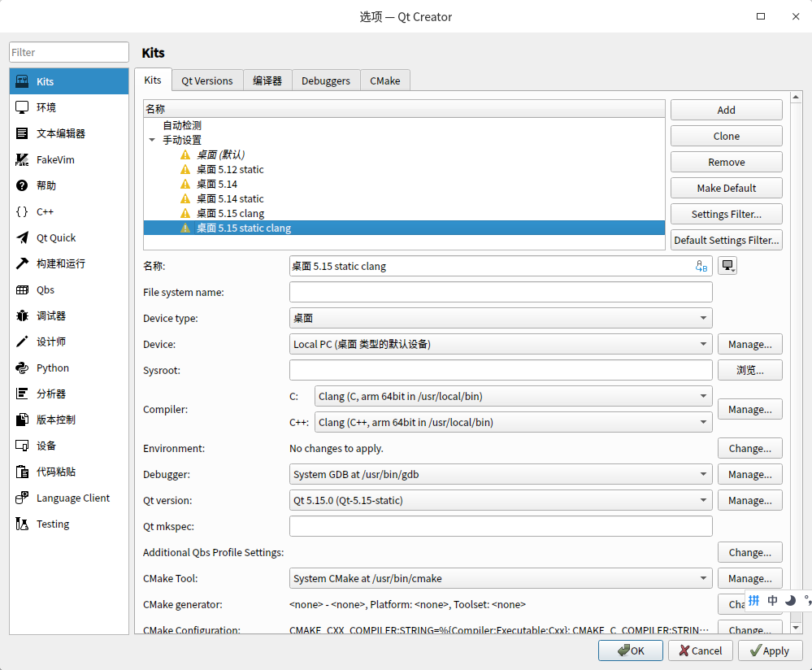Screen dimensions: 812x670
Task: Collapse the 手动设置 tree branch
Action: pyautogui.click(x=151, y=139)
